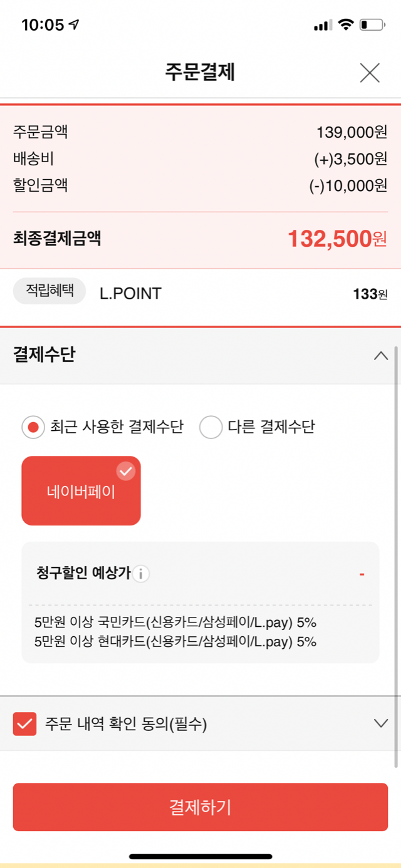Image resolution: width=401 pixels, height=868 pixels.
Task: Tap the Wi-Fi icon in status bar
Action: (x=345, y=24)
